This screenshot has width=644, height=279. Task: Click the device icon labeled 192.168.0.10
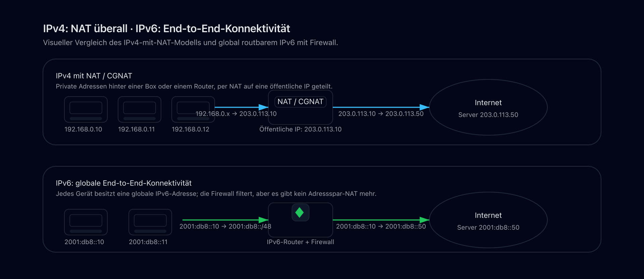86,109
